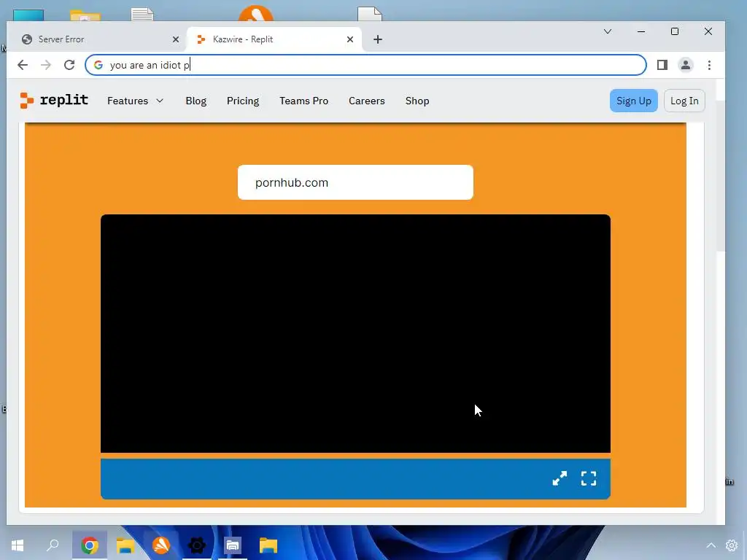The width and height of the screenshot is (747, 560).
Task: Open the system tray settings gear
Action: point(732,545)
